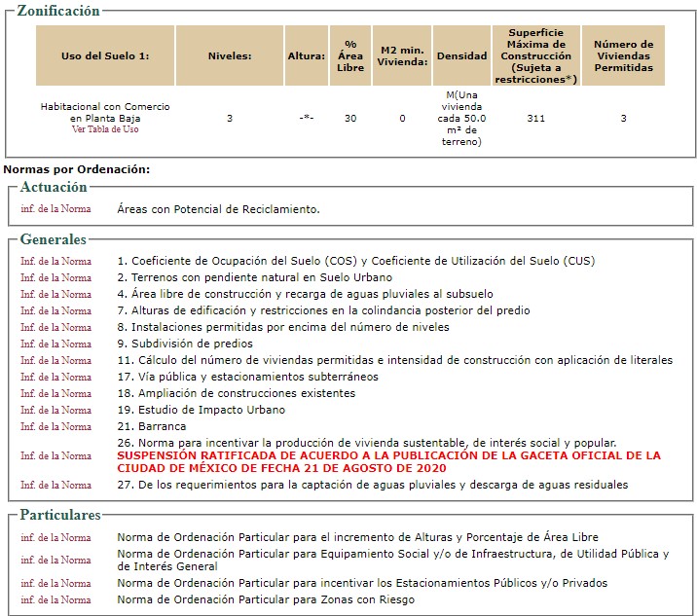Open Inf. de la Norma for Área libre de construcción

[55, 294]
